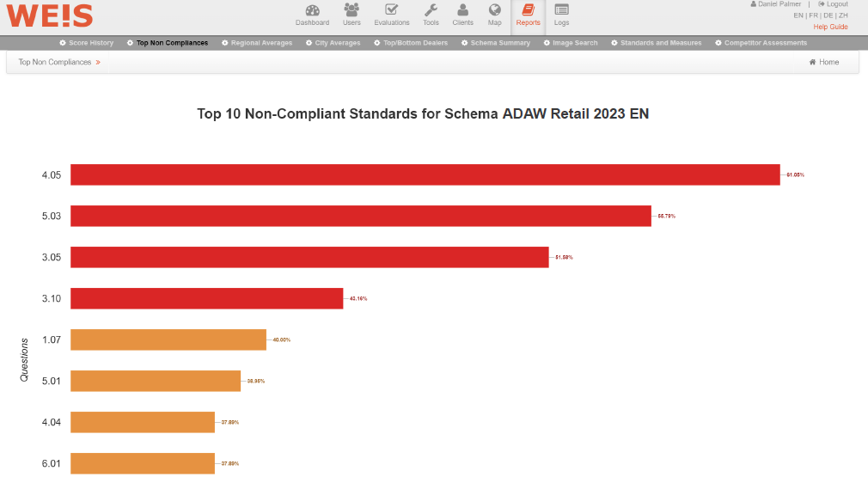Screen dimensions: 868x483
Task: Open the Image Search tab
Action: [570, 43]
